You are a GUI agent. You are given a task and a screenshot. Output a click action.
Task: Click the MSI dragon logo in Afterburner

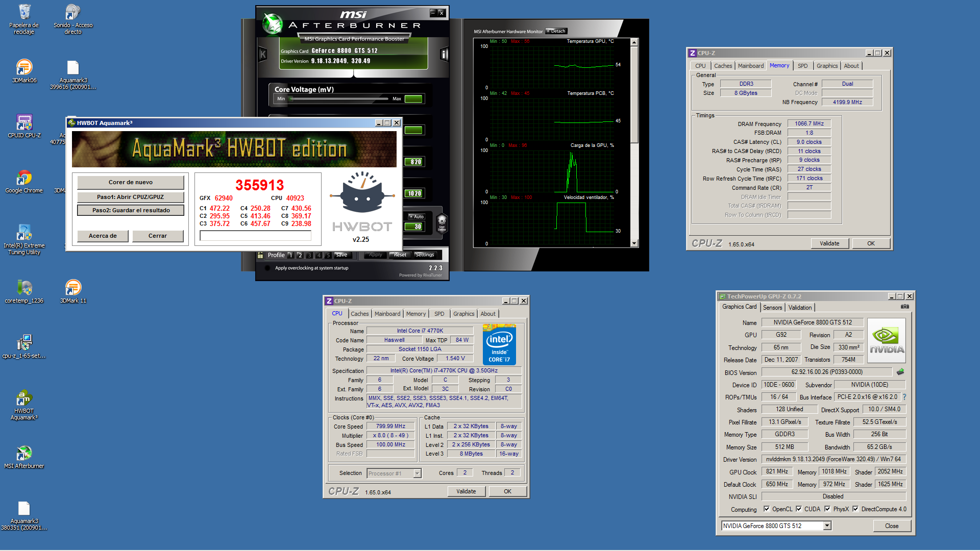[273, 23]
